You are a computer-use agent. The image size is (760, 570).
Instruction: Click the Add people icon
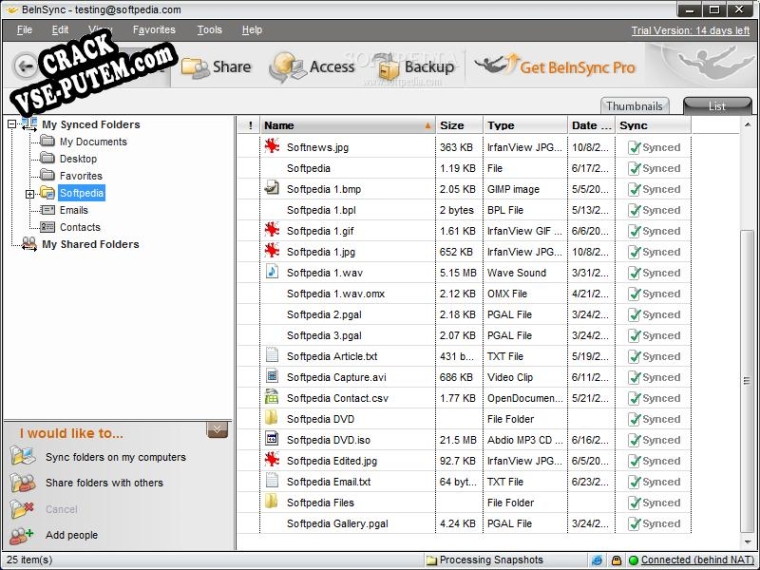pos(22,535)
